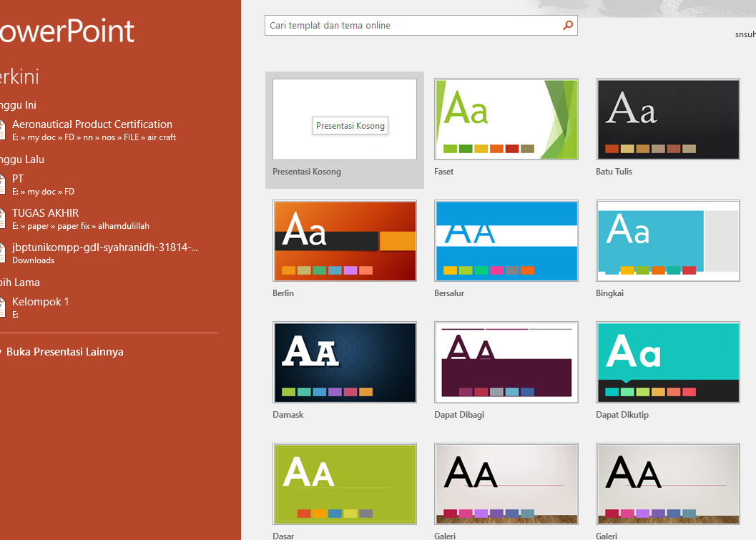
Task: Select the Bingkai template
Action: click(667, 240)
